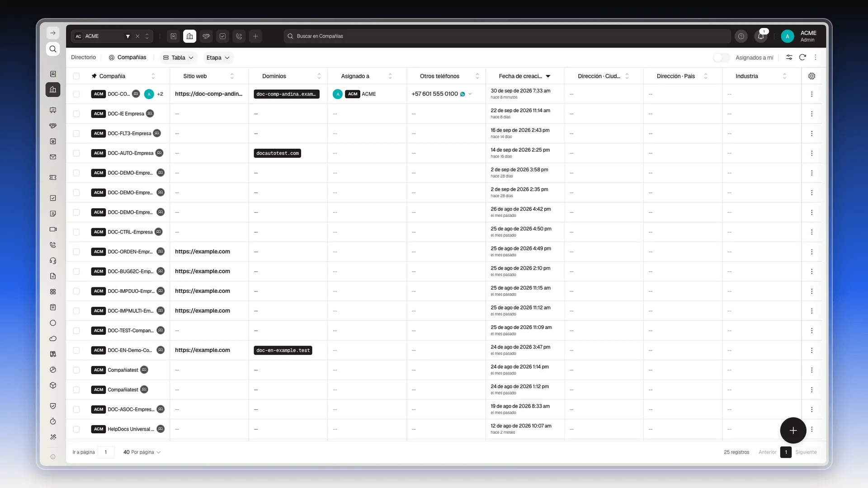
Task: Open the headset support icon in the sidebar
Action: pos(53,261)
